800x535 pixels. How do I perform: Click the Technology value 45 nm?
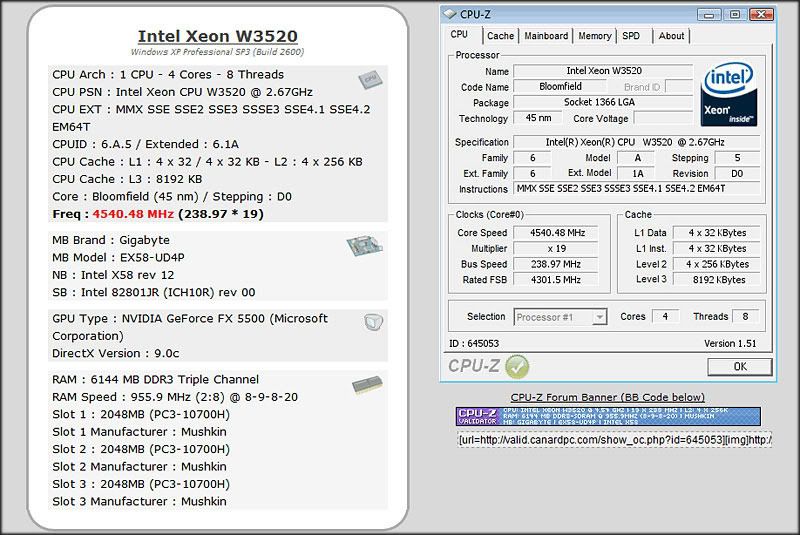(x=538, y=118)
